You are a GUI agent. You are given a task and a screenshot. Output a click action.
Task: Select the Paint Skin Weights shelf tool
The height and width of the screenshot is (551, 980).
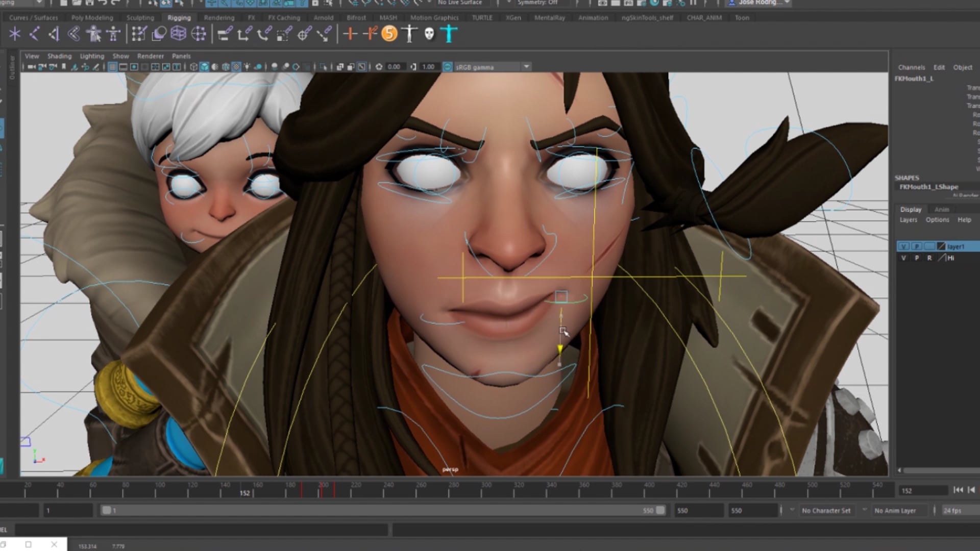pyautogui.click(x=138, y=34)
